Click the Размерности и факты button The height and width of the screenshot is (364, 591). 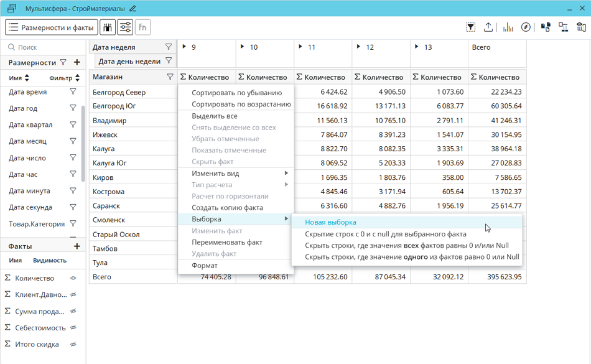tap(51, 27)
